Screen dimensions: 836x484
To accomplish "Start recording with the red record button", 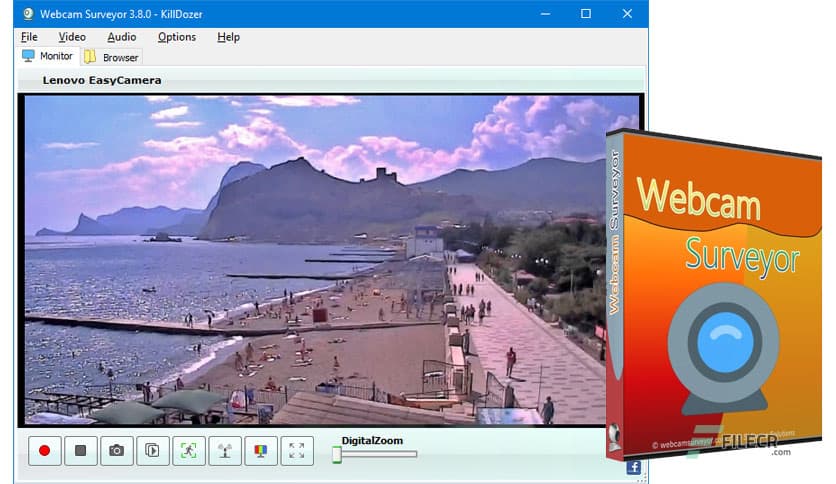I will 45,451.
